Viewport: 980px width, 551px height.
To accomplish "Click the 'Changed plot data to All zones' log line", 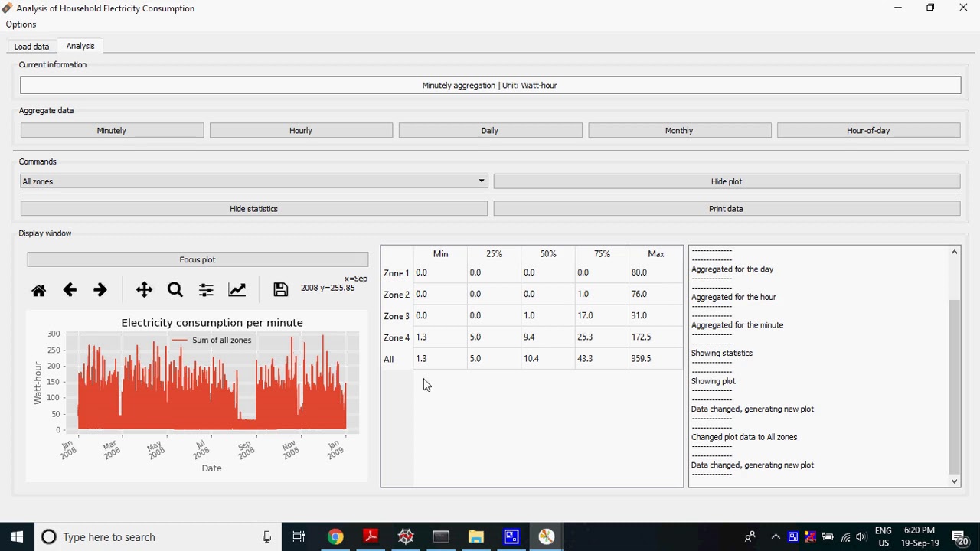I will coord(744,437).
